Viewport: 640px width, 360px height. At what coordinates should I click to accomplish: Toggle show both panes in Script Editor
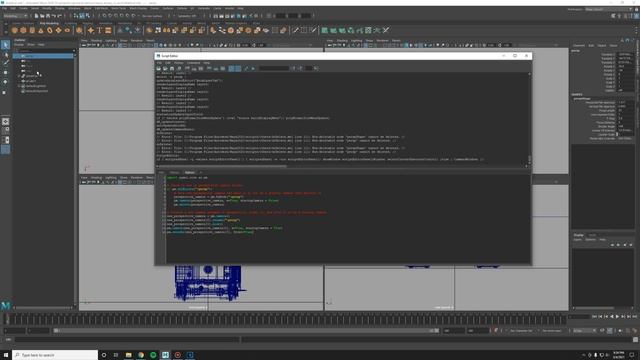(x=223, y=69)
